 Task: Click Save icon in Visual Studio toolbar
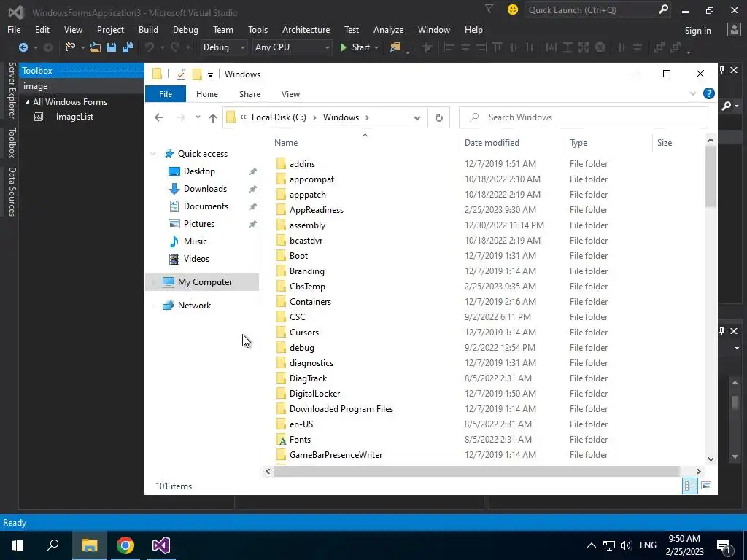(x=112, y=47)
